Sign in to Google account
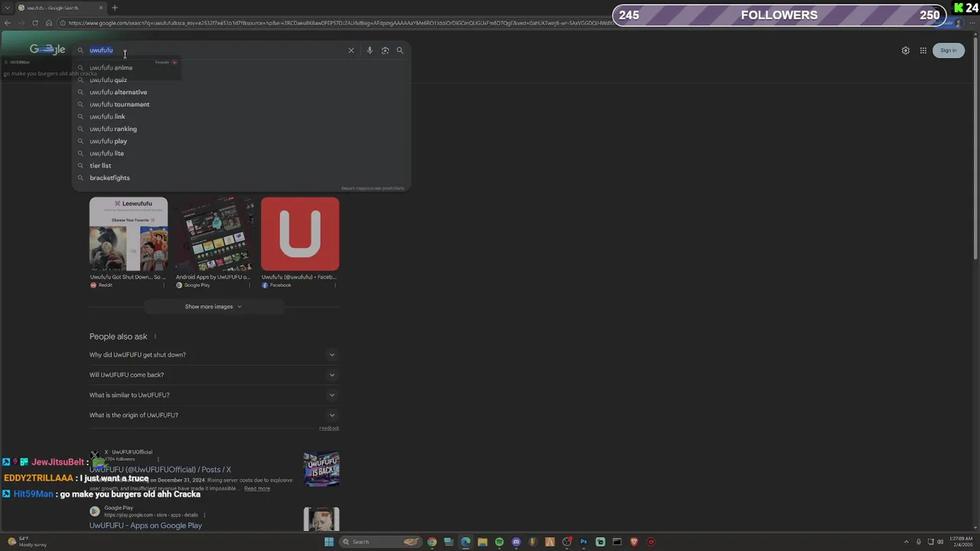 pyautogui.click(x=949, y=51)
